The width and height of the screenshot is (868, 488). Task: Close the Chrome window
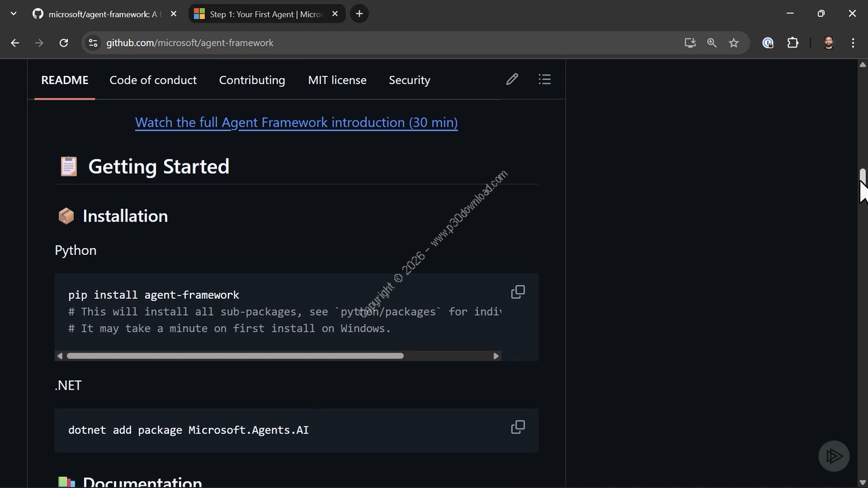(852, 14)
